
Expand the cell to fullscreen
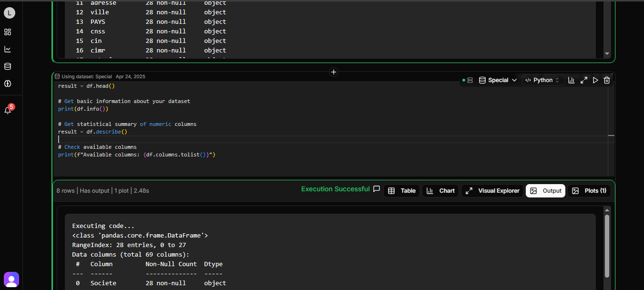pos(583,80)
